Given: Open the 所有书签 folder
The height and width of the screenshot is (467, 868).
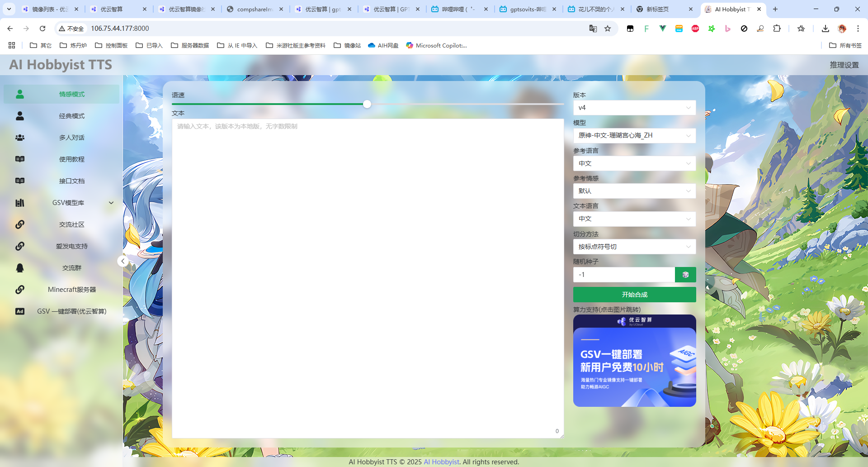Looking at the screenshot, I should 845,45.
